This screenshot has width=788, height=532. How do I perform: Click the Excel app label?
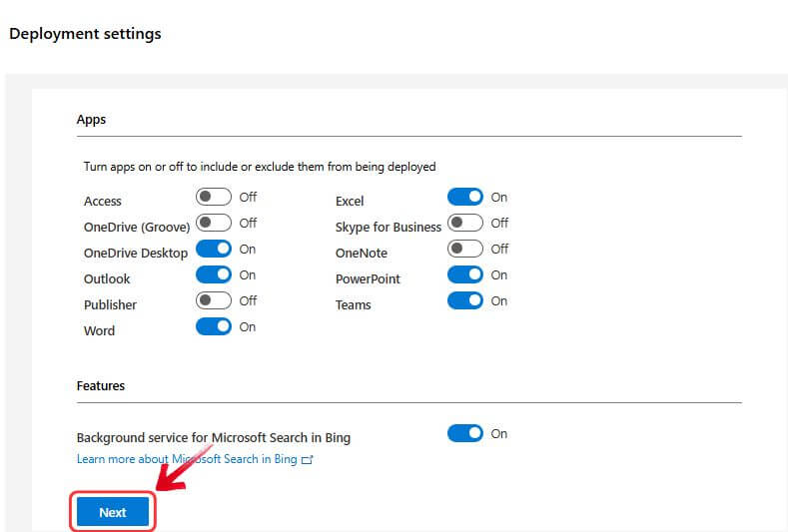pos(350,202)
